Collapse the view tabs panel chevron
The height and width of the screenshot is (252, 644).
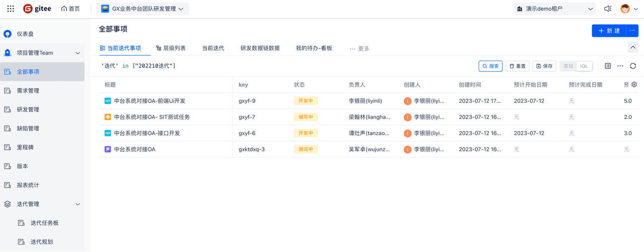point(633,47)
